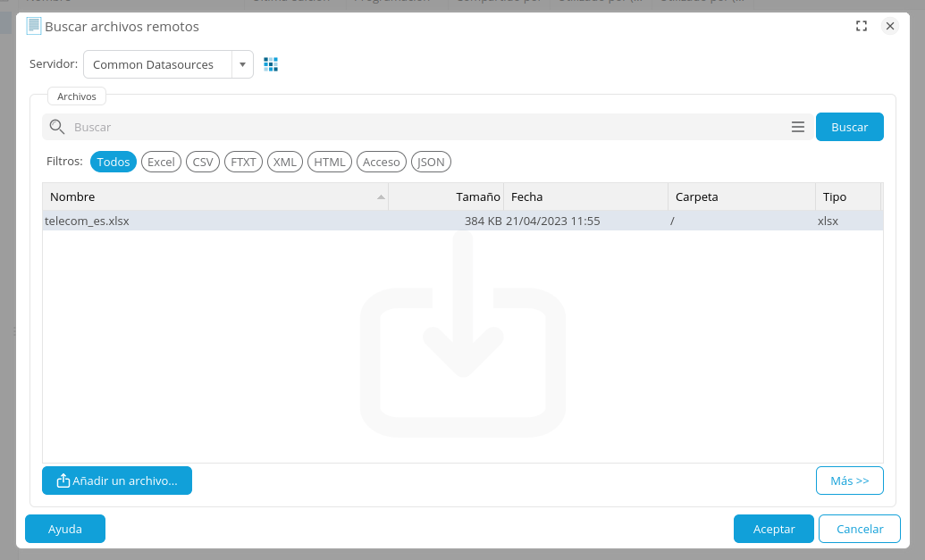
Task: Open the Common Datasources combo box
Action: [158, 64]
